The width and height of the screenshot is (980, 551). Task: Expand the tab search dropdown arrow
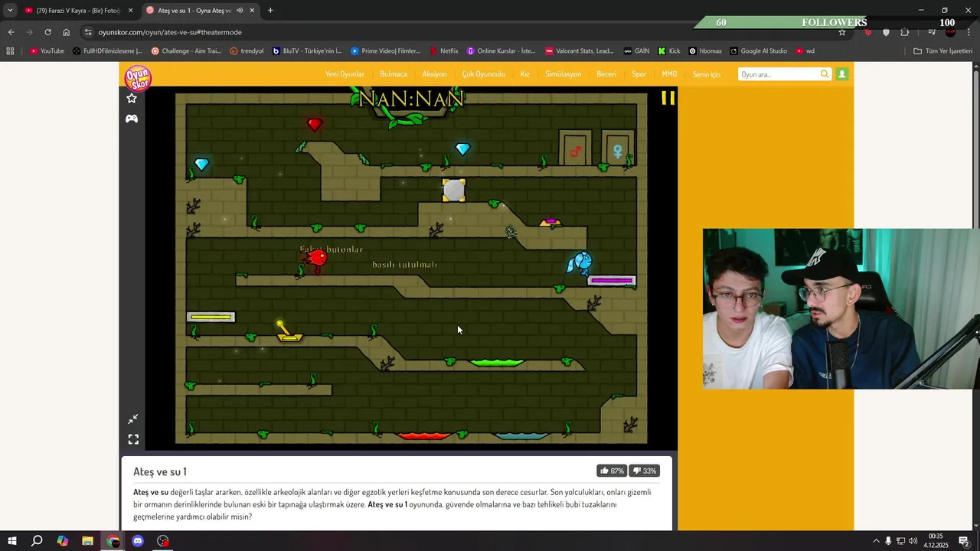[x=10, y=11]
